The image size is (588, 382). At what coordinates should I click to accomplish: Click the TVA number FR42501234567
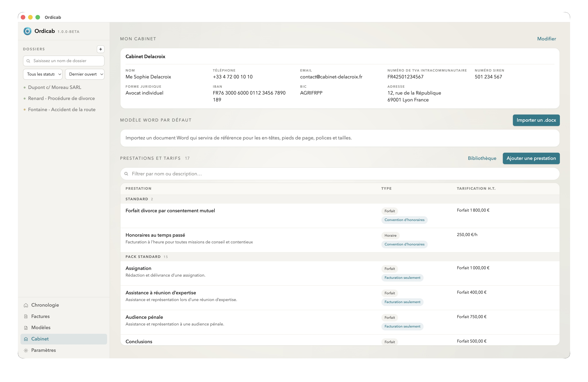coord(405,77)
